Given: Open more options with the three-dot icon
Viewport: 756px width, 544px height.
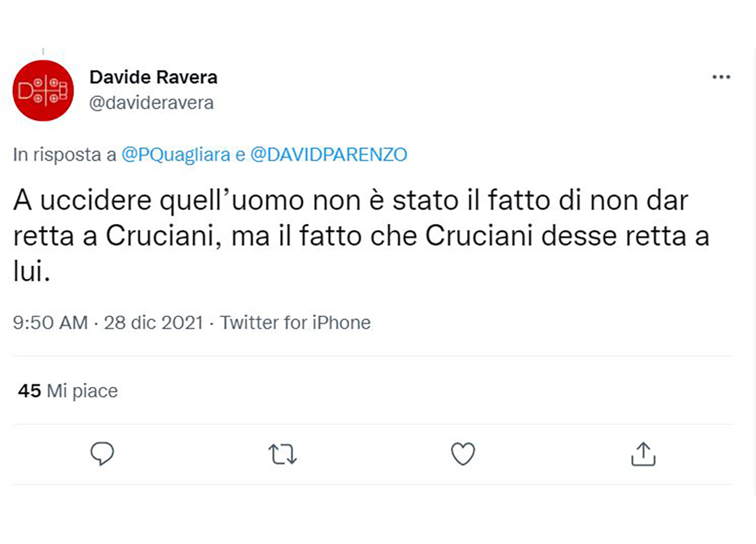Looking at the screenshot, I should tap(720, 76).
